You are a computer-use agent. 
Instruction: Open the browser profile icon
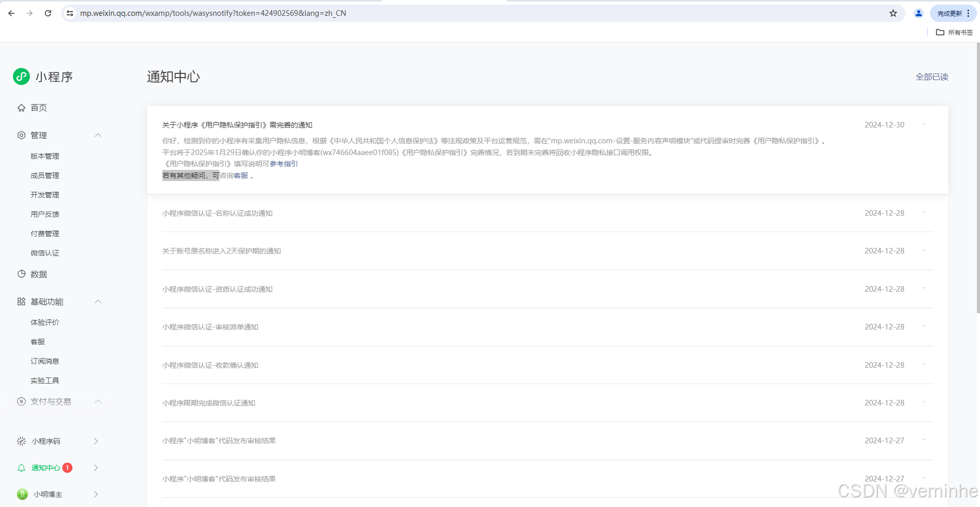pos(919,13)
